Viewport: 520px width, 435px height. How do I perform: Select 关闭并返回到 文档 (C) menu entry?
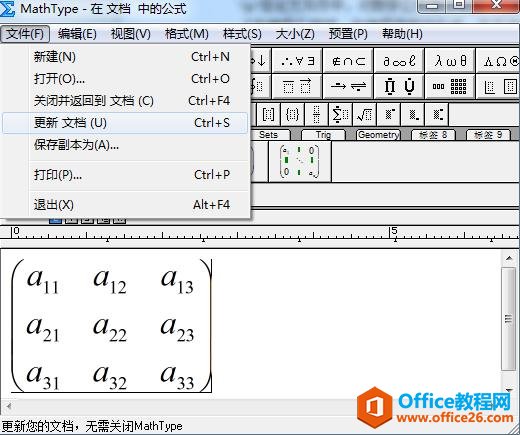pos(125,101)
